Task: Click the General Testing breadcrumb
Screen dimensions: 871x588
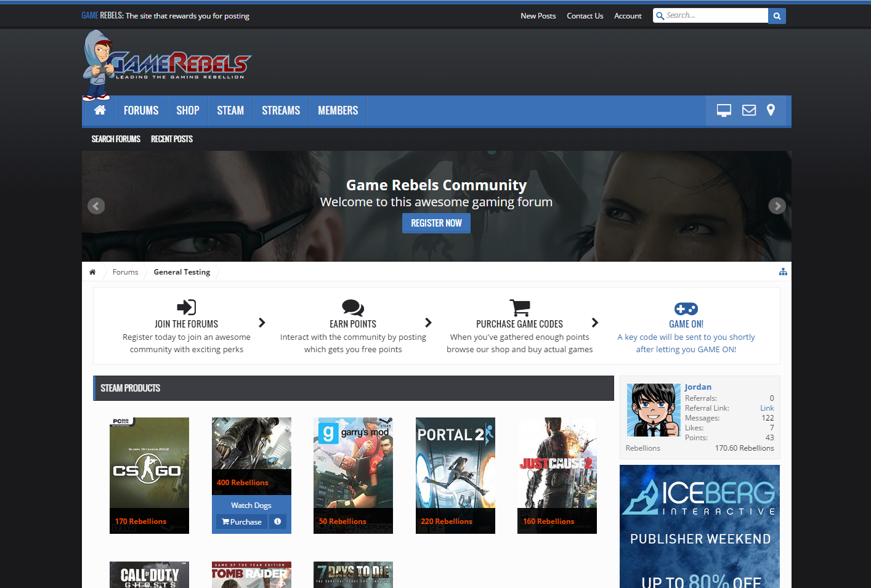Action: click(x=182, y=272)
